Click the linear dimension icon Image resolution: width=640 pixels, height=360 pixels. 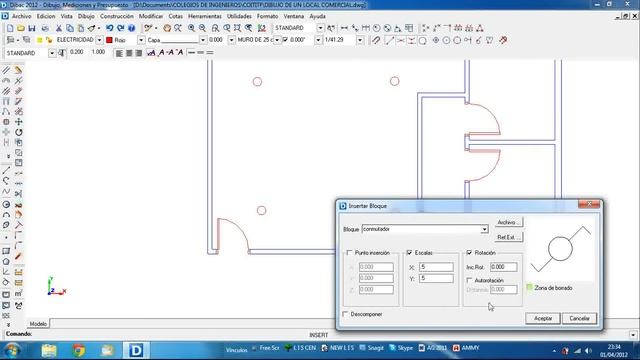[344, 28]
